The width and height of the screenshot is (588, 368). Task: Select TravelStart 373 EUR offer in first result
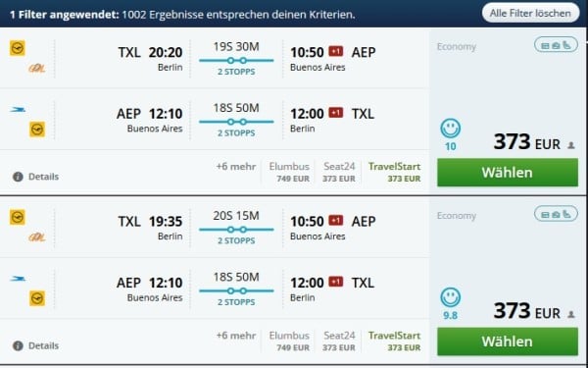(394, 172)
